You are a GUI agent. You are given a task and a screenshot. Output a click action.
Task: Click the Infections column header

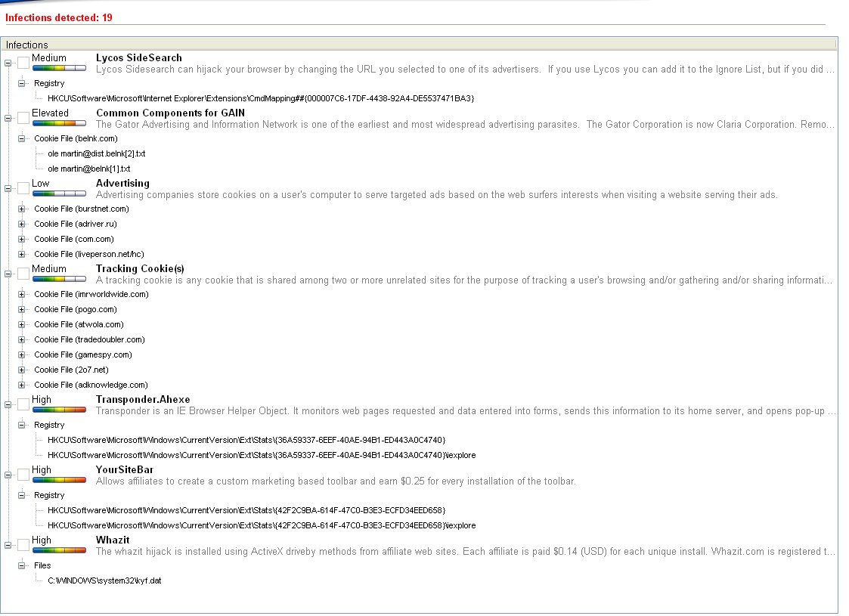[x=419, y=45]
